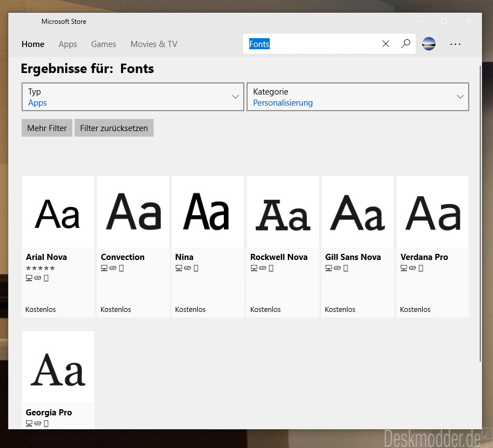The width and height of the screenshot is (493, 448).
Task: Open the Gill Sans Nova font thumbnail
Action: (x=358, y=212)
